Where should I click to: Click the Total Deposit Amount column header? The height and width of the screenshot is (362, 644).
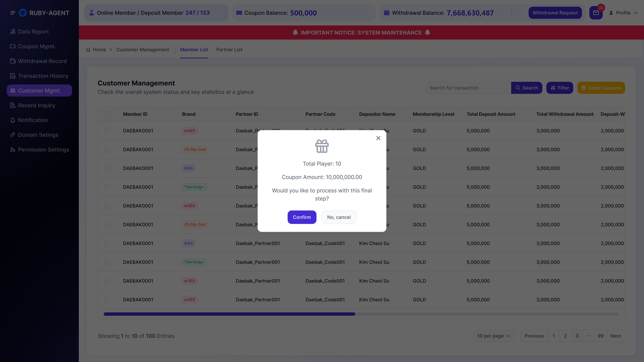[x=491, y=114]
